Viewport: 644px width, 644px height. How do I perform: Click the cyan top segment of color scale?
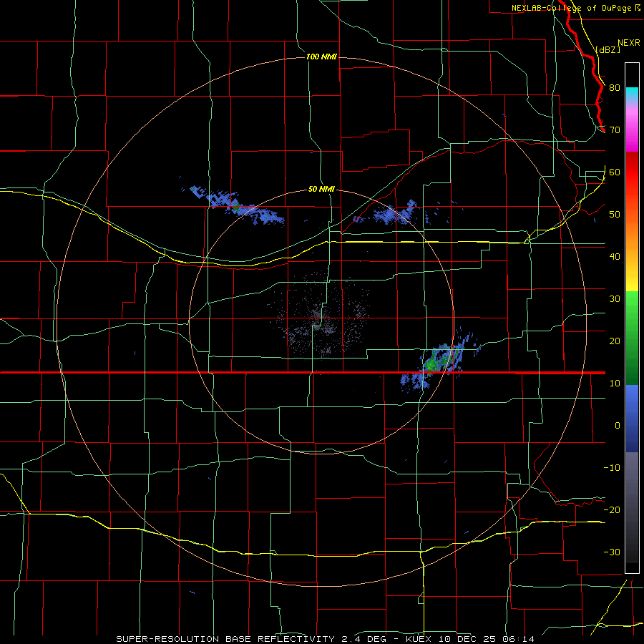pos(632,94)
